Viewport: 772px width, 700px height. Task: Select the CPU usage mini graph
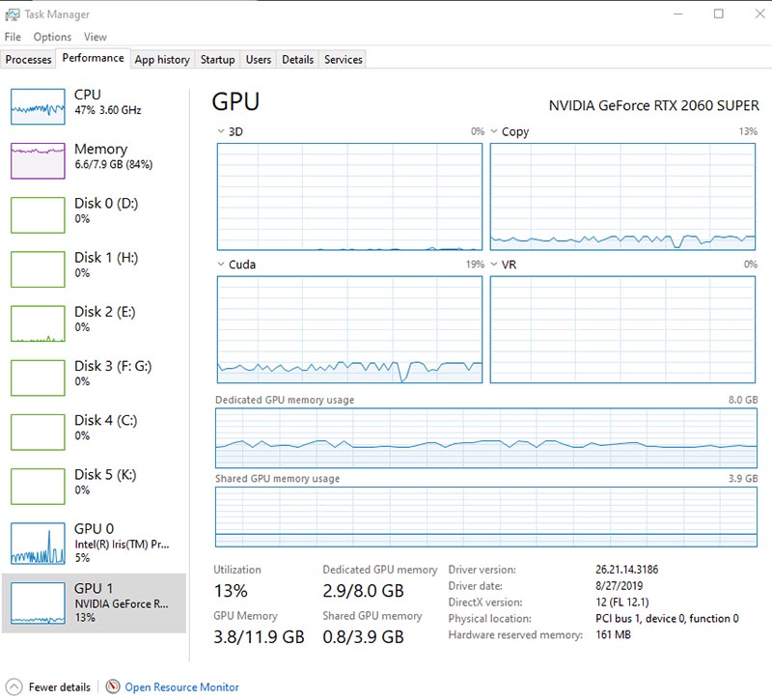coord(38,106)
